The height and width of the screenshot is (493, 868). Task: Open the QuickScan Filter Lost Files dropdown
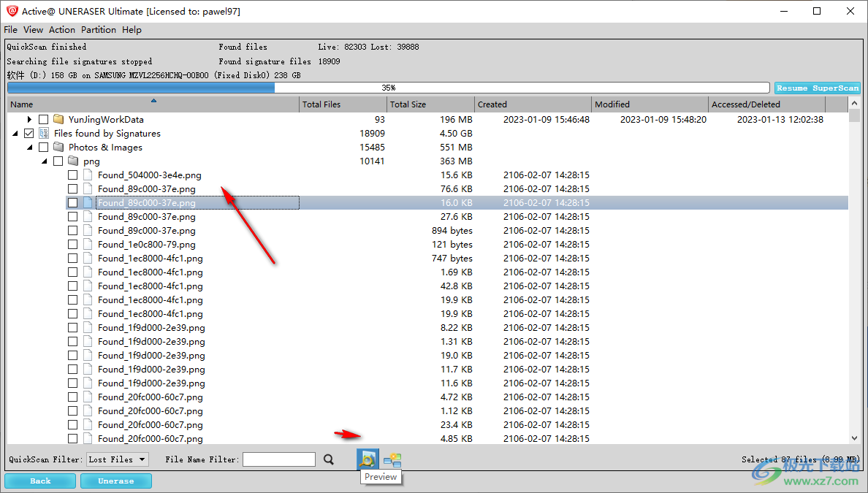118,459
